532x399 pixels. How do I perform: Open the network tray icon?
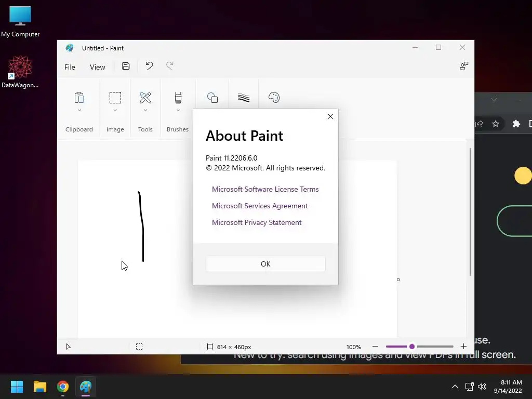469,387
